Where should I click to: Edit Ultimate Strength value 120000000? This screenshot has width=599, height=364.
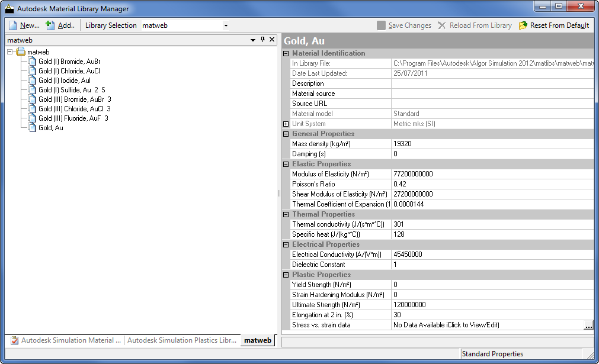(492, 305)
